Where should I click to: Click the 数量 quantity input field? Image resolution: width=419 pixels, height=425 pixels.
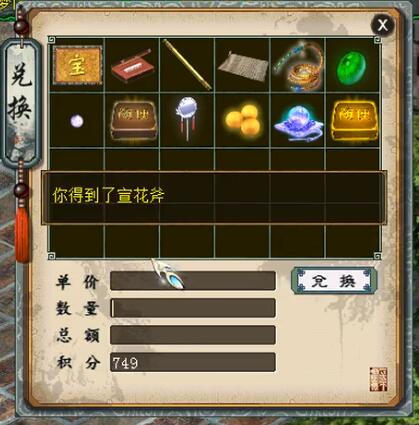(x=193, y=308)
